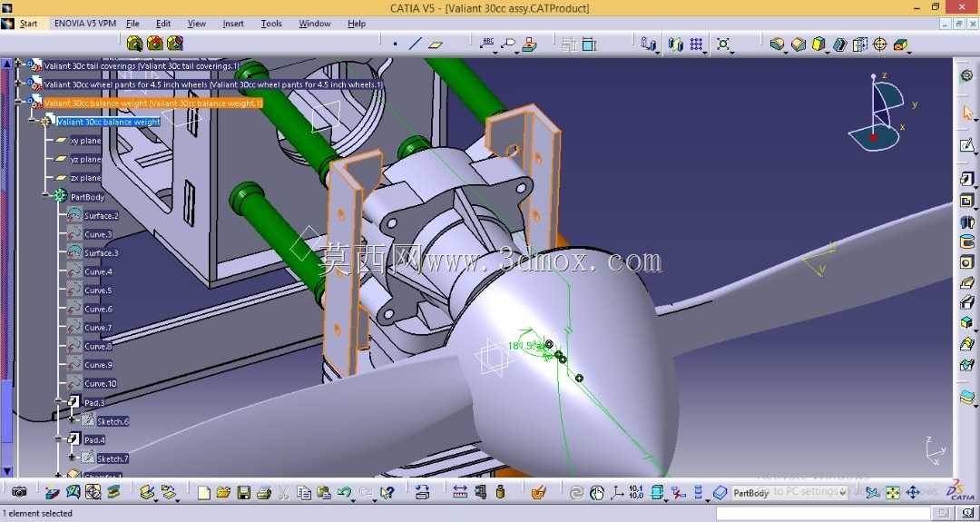Viewport: 980px width, 522px height.
Task: Open the Insert menu
Action: [x=233, y=24]
